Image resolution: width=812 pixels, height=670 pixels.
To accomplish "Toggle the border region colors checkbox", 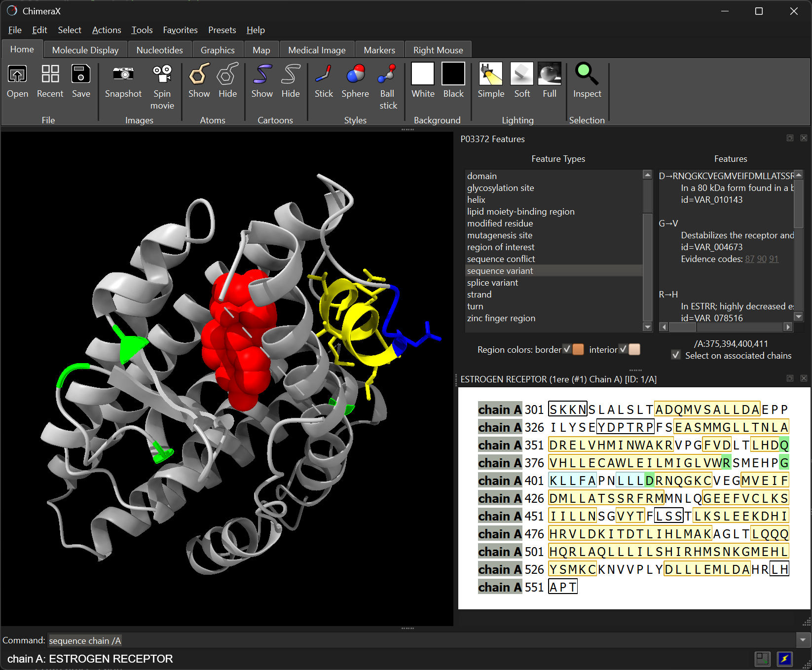I will pyautogui.click(x=567, y=349).
